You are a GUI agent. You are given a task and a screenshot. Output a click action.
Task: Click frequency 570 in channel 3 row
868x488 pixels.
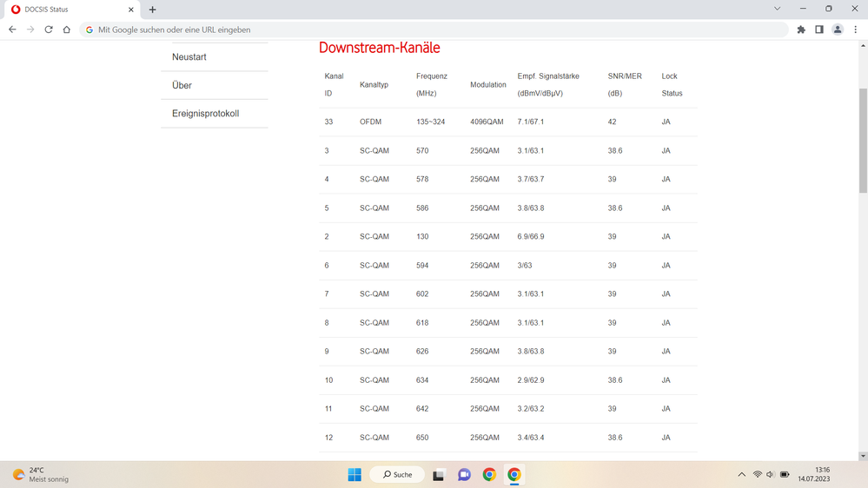(422, 150)
